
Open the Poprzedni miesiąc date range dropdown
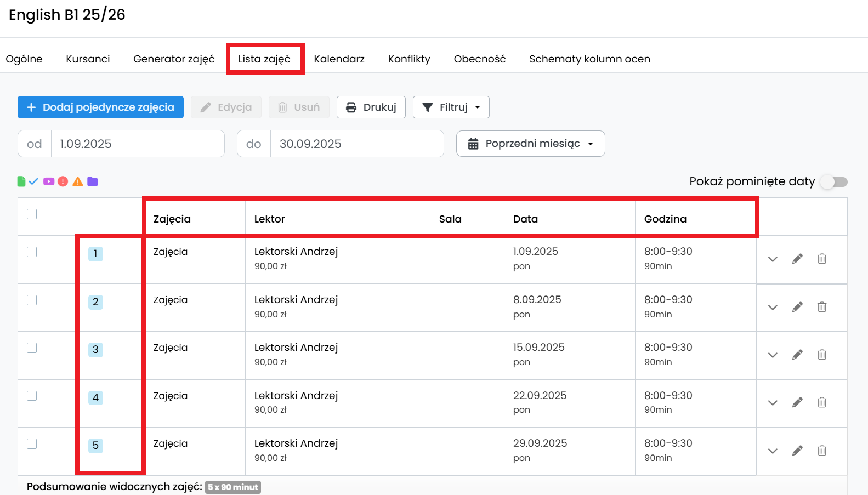coord(530,144)
